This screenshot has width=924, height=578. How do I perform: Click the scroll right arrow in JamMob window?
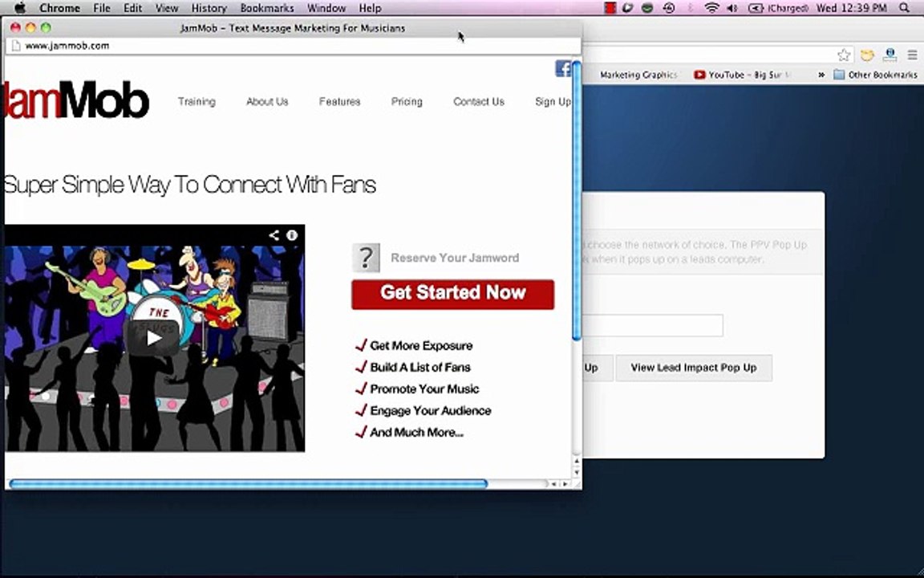click(x=565, y=484)
